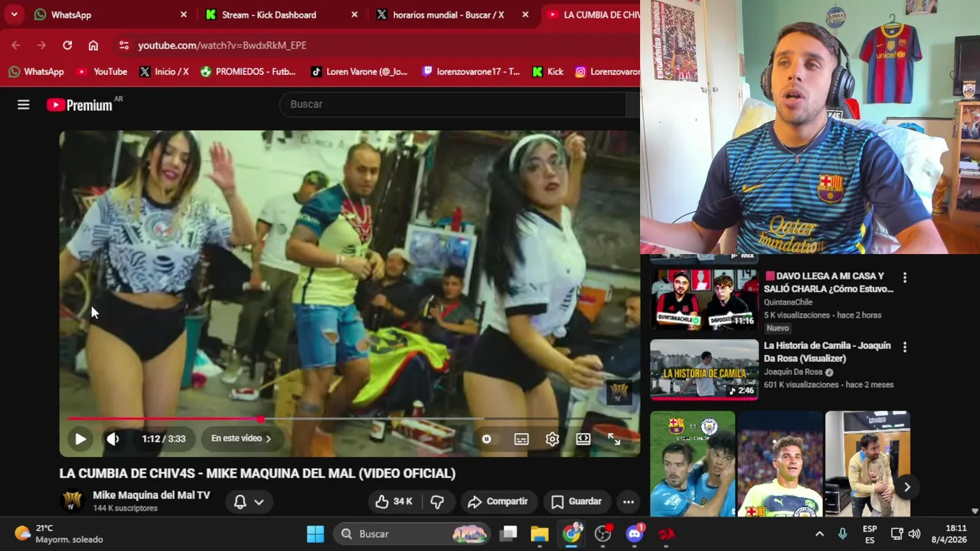Open Windows Start menu
Screen dimensions: 980x551
(315, 533)
